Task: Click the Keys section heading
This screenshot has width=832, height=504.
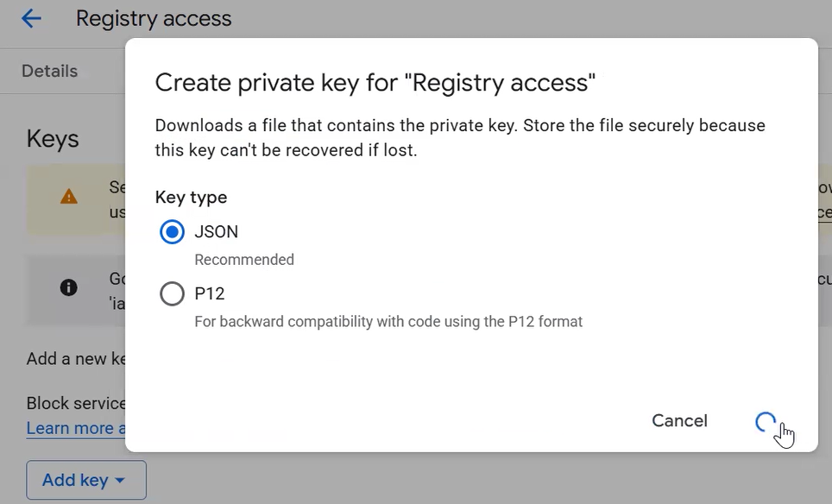Action: [53, 139]
